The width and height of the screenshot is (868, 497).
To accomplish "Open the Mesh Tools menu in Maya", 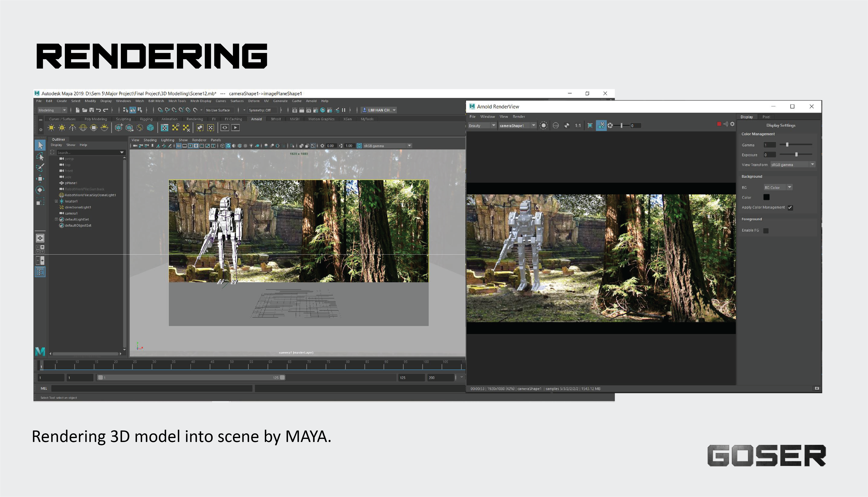I will (177, 101).
